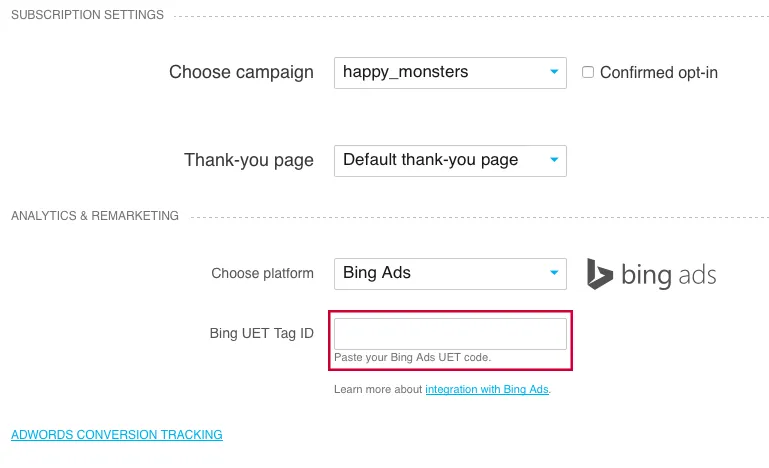Click the SUBSCRIPTION SETTINGS section header
Screen dimensions: 769x468
[87, 15]
